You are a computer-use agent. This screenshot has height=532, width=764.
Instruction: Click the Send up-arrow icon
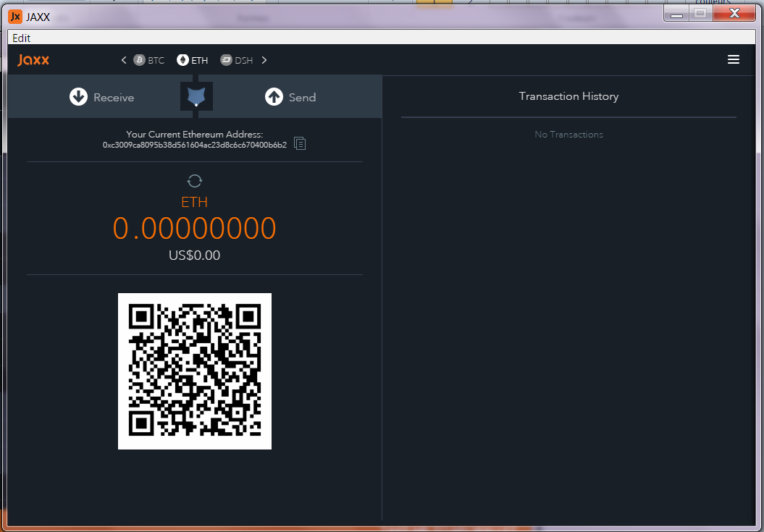[274, 96]
